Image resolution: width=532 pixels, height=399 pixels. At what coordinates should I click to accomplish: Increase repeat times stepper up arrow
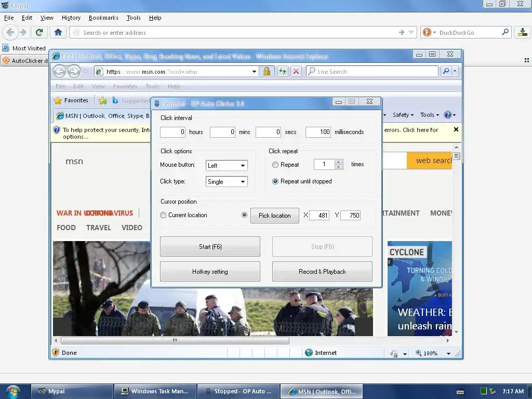(x=338, y=162)
